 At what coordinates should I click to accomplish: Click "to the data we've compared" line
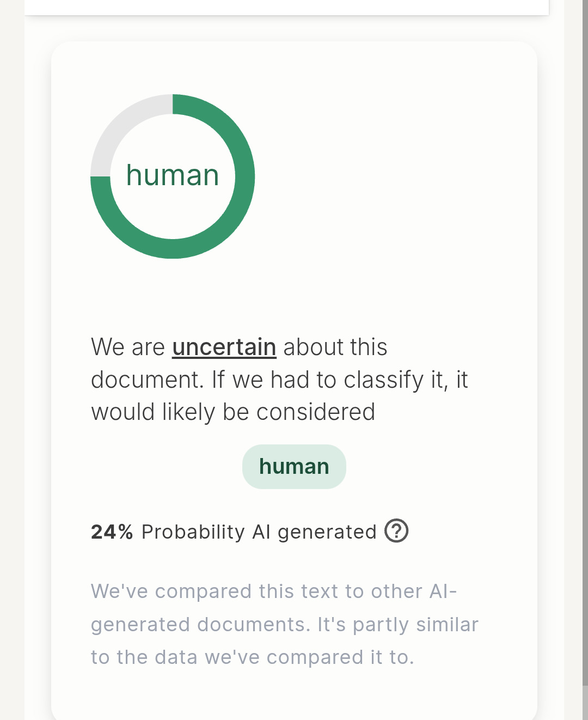coord(252,657)
